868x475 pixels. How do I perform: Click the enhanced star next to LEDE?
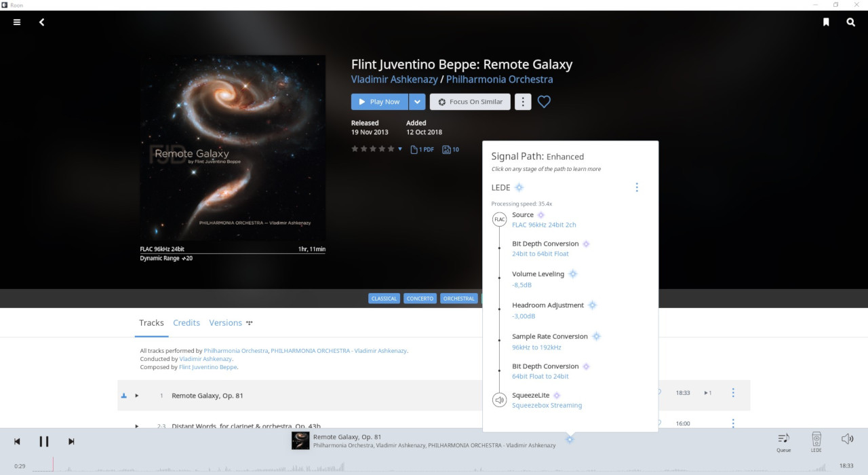pos(519,187)
